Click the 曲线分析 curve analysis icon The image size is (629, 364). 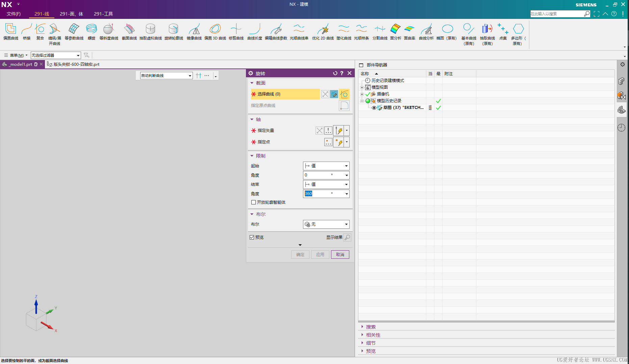426,32
